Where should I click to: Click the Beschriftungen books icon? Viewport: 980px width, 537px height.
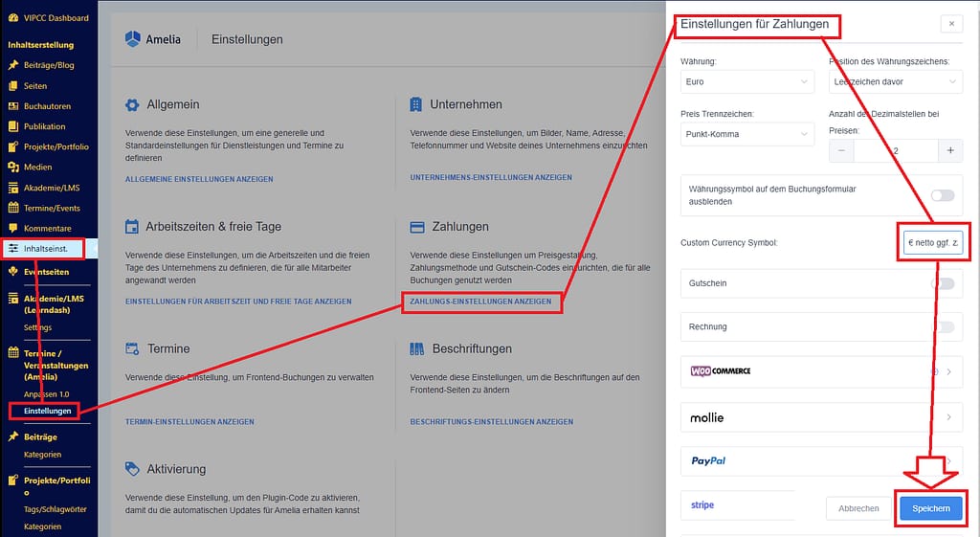pyautogui.click(x=416, y=349)
